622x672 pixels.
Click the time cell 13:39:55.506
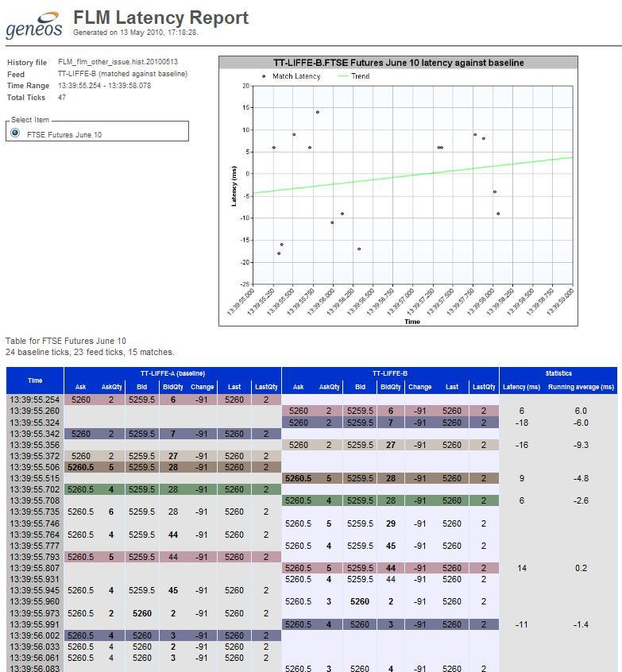[x=35, y=467]
